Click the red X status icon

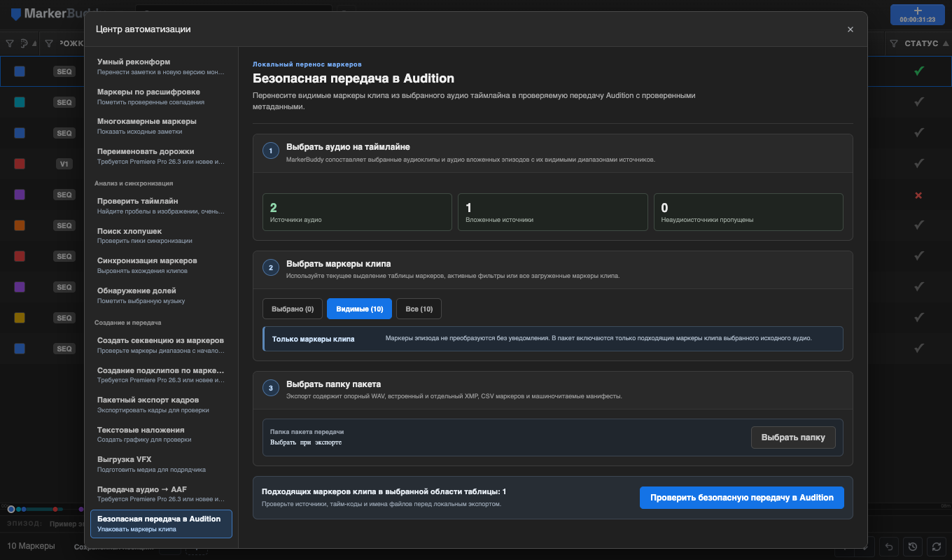click(918, 195)
